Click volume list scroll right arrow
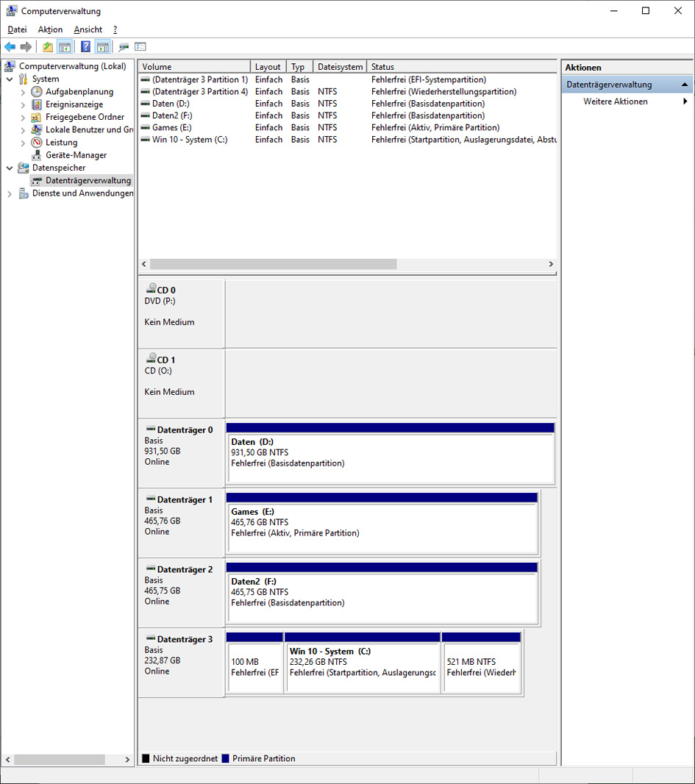Image resolution: width=695 pixels, height=784 pixels. pyautogui.click(x=551, y=264)
